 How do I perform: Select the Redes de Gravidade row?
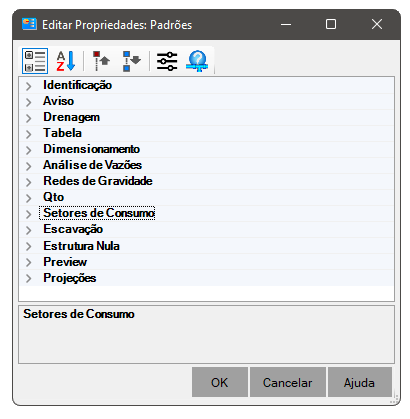207,181
